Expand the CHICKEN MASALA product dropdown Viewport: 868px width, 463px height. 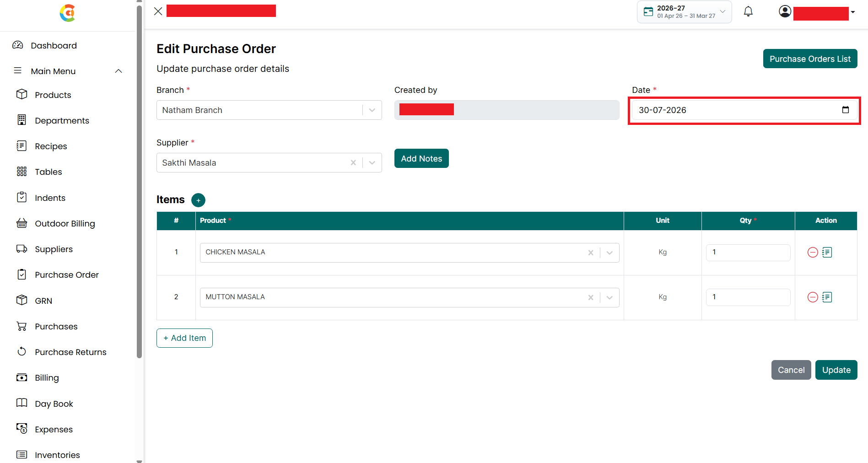(609, 253)
